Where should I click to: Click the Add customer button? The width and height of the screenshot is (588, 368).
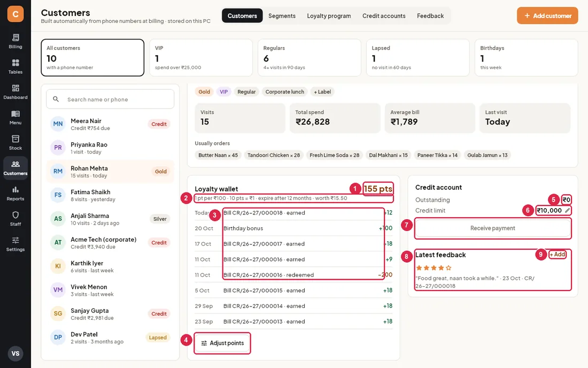point(547,16)
